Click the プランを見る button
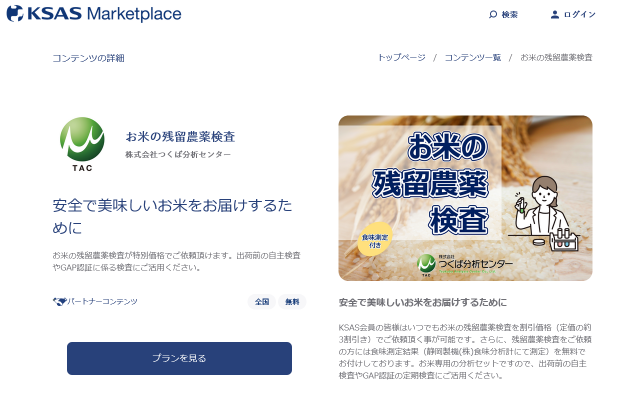The image size is (618, 394). [x=179, y=358]
